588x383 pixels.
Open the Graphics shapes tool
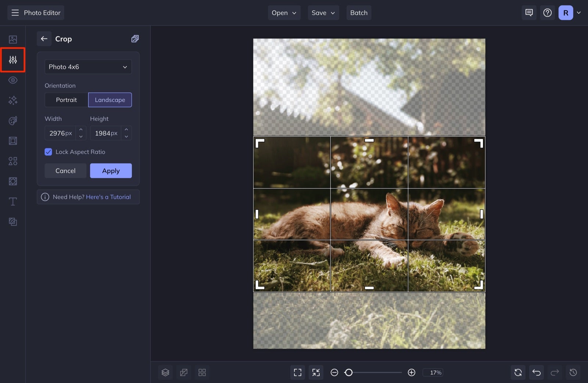(x=13, y=161)
